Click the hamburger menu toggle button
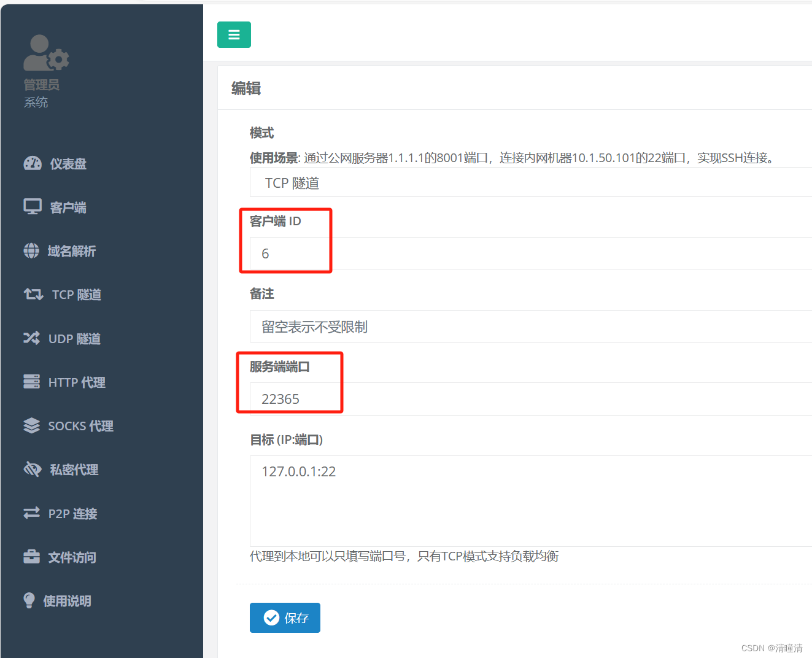Image resolution: width=812 pixels, height=658 pixels. 234,35
